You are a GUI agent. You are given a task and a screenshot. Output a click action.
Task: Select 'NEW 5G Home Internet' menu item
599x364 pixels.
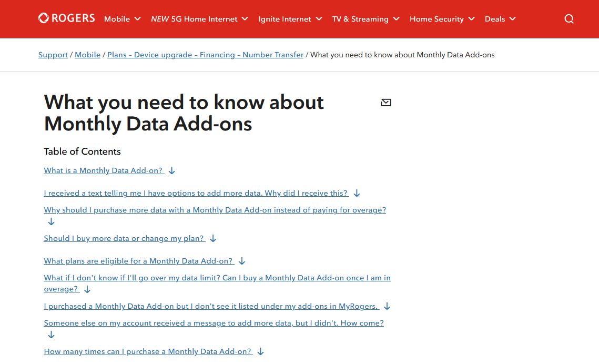(194, 19)
